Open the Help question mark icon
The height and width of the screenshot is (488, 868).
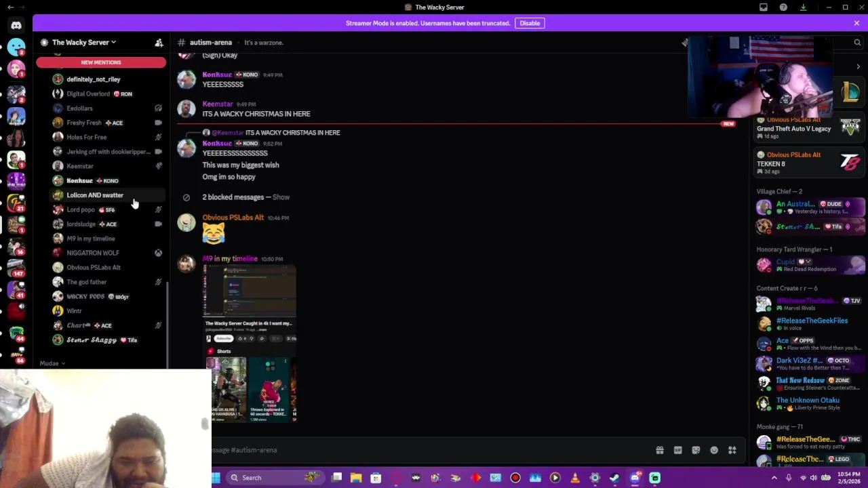click(783, 7)
